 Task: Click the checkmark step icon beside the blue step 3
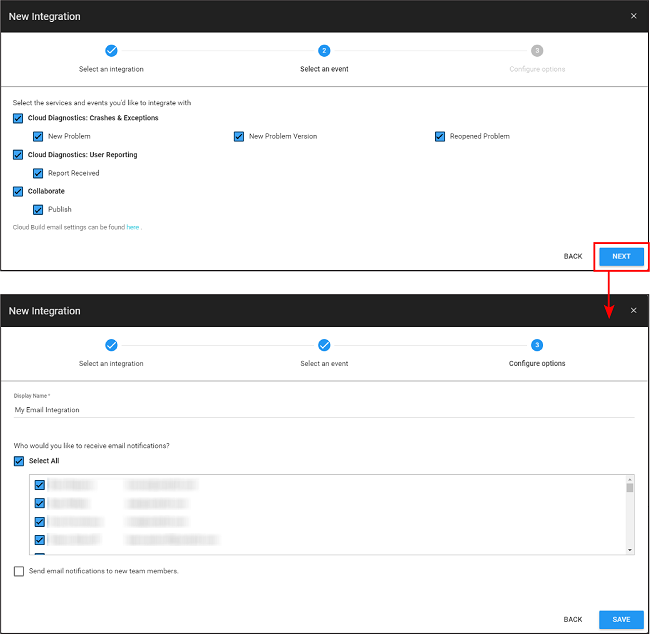point(324,345)
